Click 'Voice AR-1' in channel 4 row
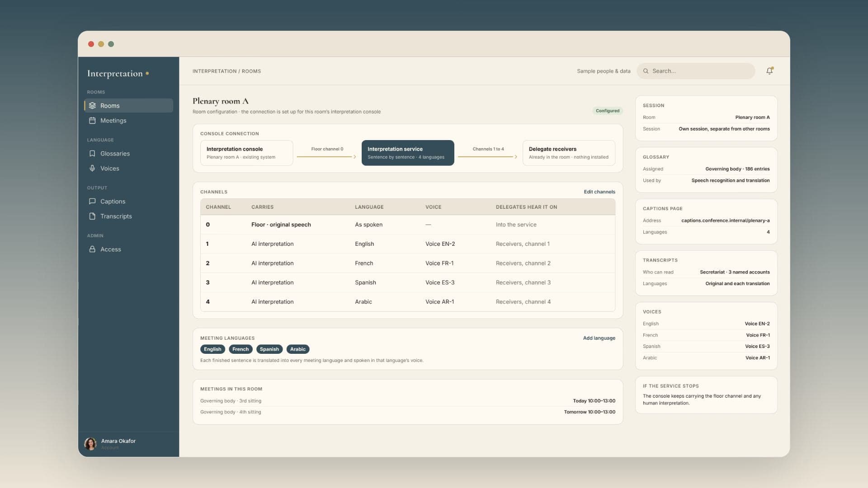This screenshot has width=868, height=488. tap(439, 302)
